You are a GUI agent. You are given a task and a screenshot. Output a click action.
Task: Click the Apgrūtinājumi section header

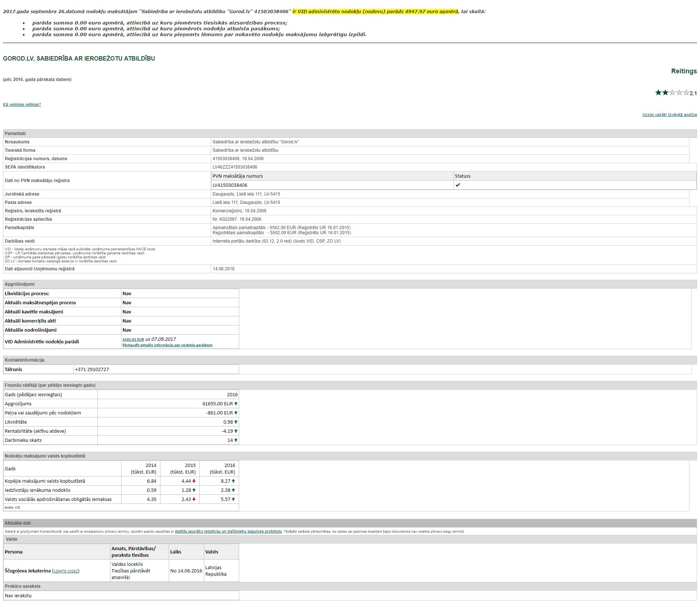click(x=20, y=284)
